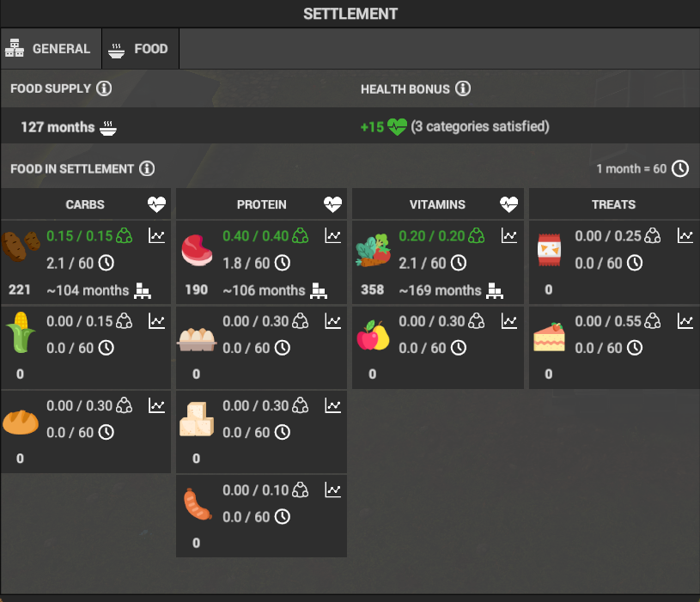The height and width of the screenshot is (602, 700).
Task: Click the bowl icon beside '127 months'
Action: 108,128
